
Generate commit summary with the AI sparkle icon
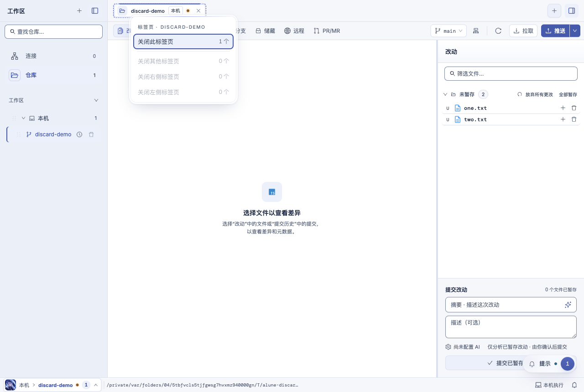(568, 304)
